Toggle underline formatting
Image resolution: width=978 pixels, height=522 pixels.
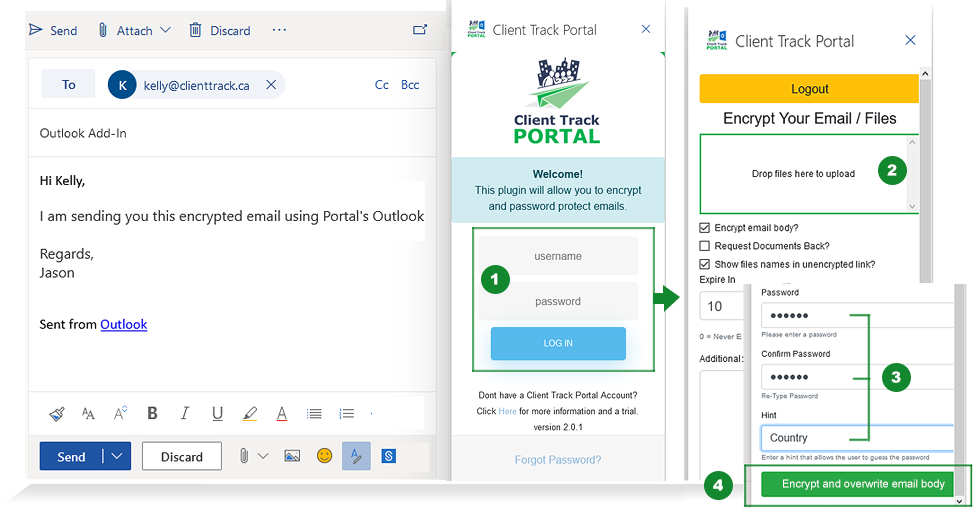(x=217, y=413)
